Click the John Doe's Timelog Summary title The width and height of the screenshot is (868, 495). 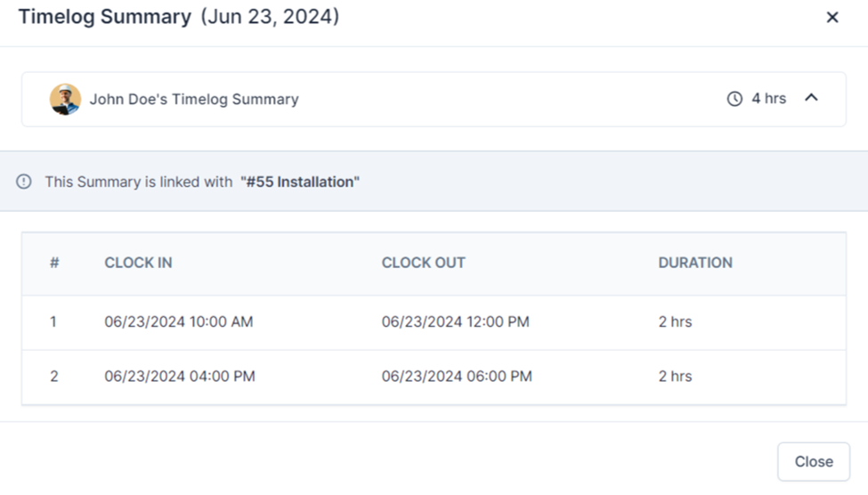pos(194,99)
